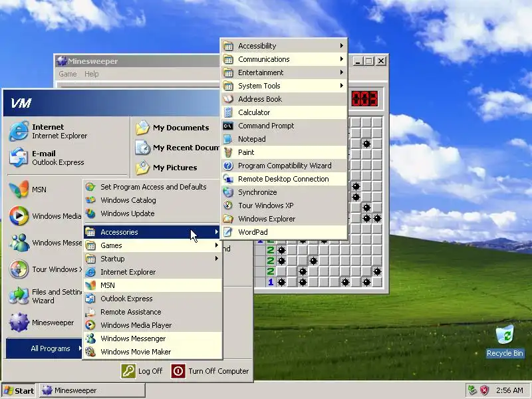The image size is (532, 399).
Task: Launch the Paint icon
Action: (x=228, y=152)
